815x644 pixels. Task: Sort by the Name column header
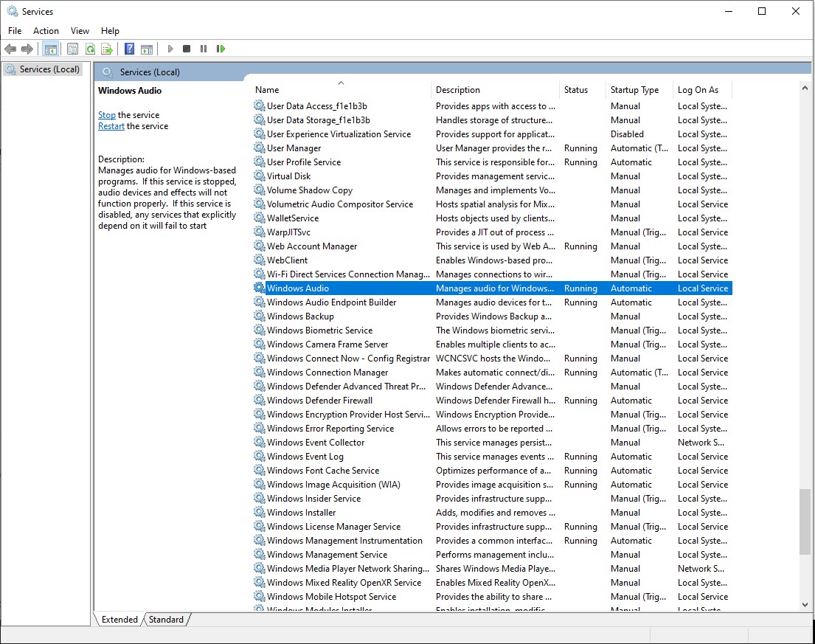tap(341, 90)
